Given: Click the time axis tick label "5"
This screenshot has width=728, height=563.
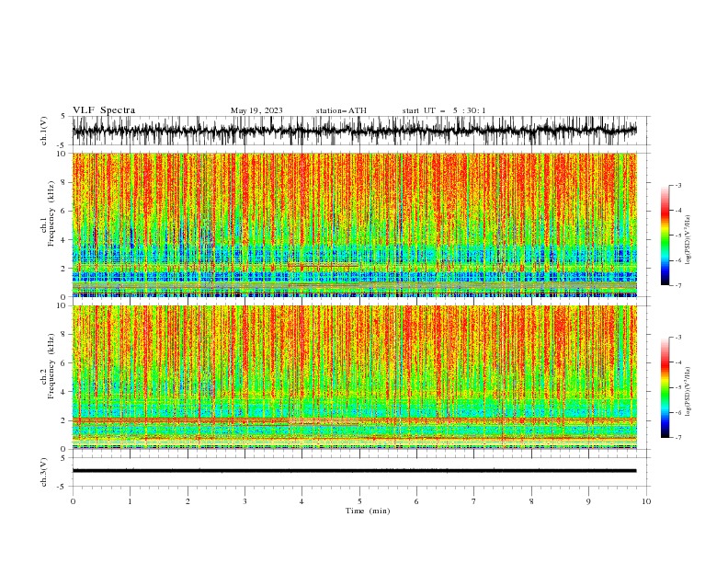Looking at the screenshot, I should tap(359, 501).
